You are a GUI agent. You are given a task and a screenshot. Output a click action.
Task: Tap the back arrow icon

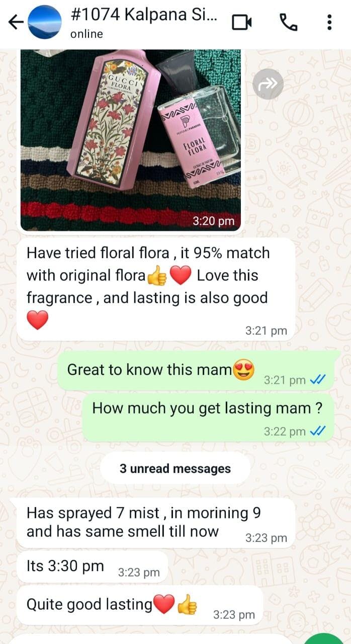(16, 22)
